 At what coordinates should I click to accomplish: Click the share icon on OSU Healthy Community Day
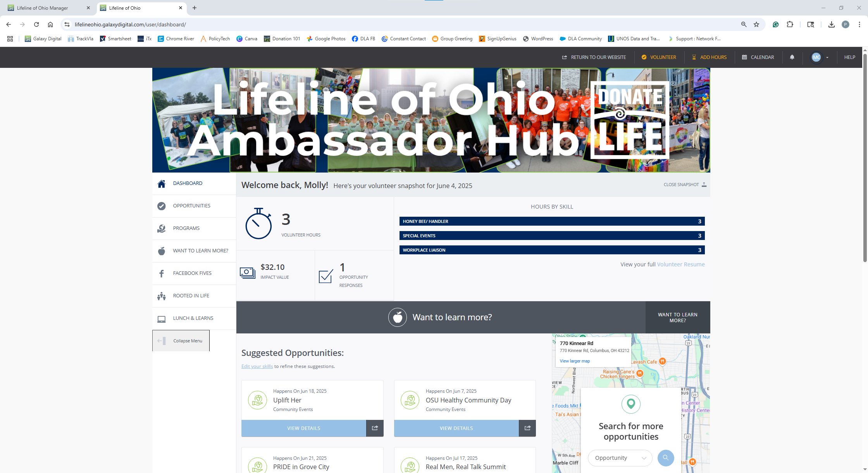527,428
